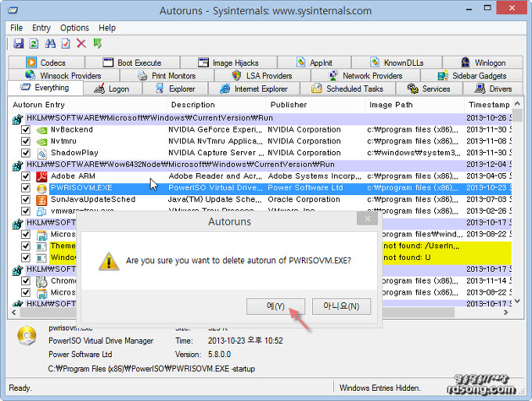Click the SunJavaUpdateSched Java icon

(42, 200)
